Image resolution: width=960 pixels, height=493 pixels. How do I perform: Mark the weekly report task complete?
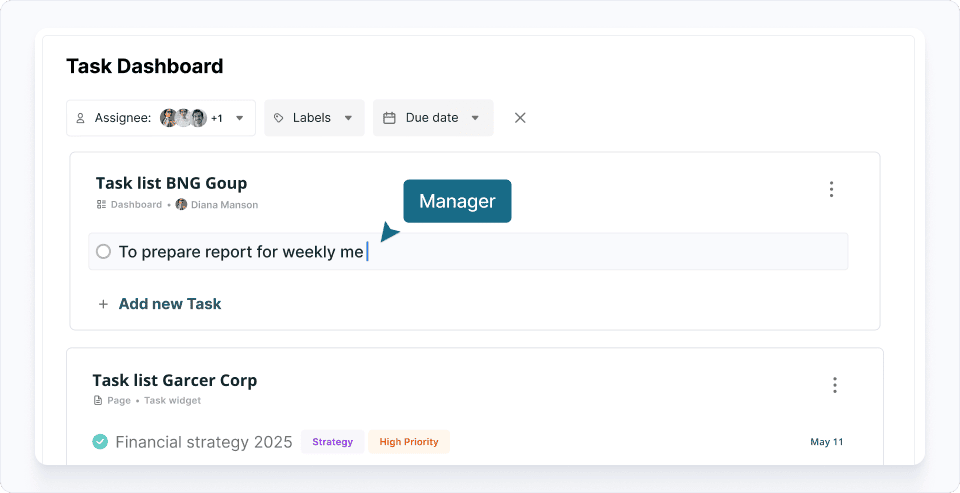[x=103, y=252]
